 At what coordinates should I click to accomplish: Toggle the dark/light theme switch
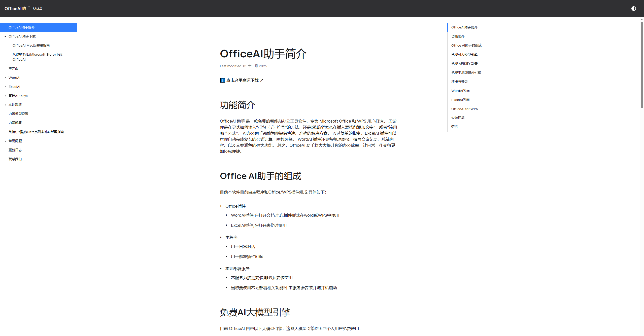(x=633, y=9)
